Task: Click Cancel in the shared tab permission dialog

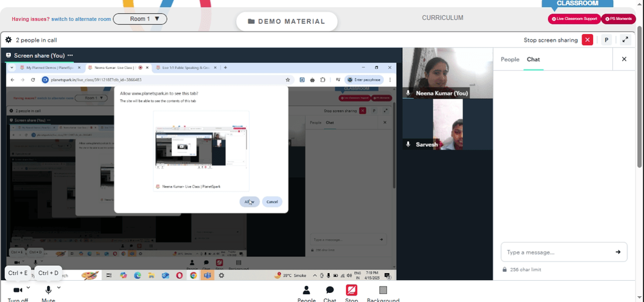Action: tap(272, 202)
